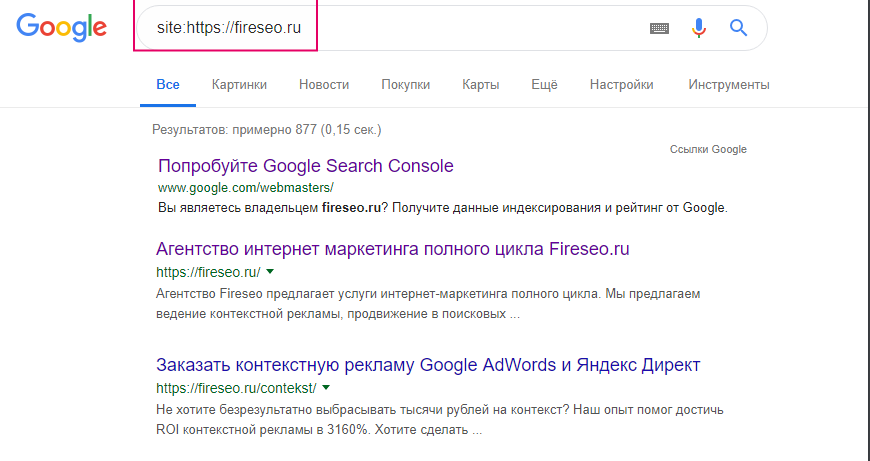Focus the search box containing site:https://fireseo.ru
The width and height of the screenshot is (870, 461).
(400, 28)
